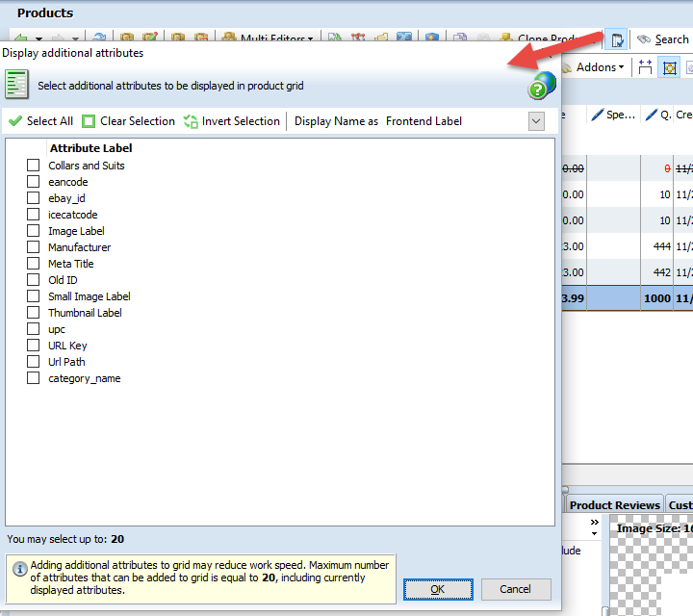Expand the double-chevron next to Image Size
Screen dimensions: 693x616
[x=595, y=523]
